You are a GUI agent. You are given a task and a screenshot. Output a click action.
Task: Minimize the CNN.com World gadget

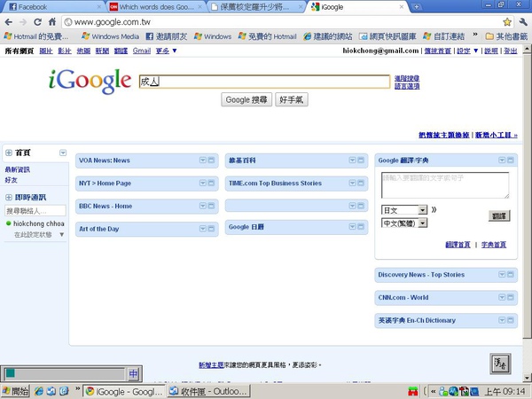511,297
